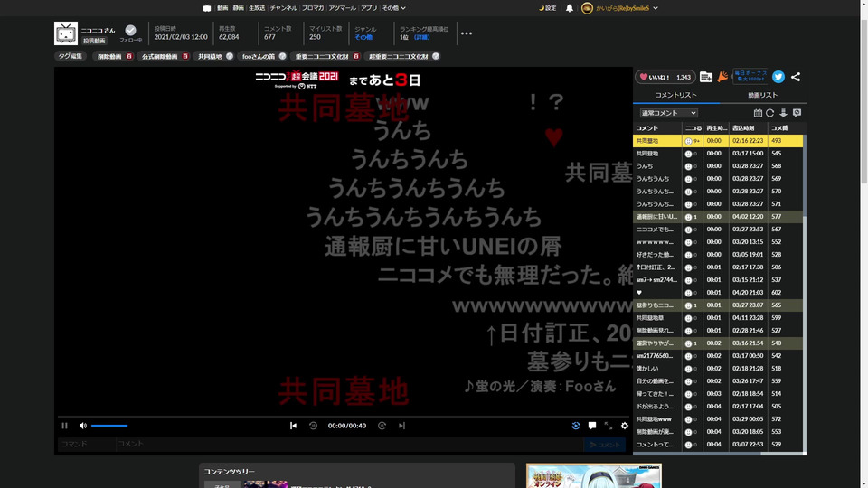Add video to mylist folder icon
This screenshot has width=868, height=488.
(706, 77)
